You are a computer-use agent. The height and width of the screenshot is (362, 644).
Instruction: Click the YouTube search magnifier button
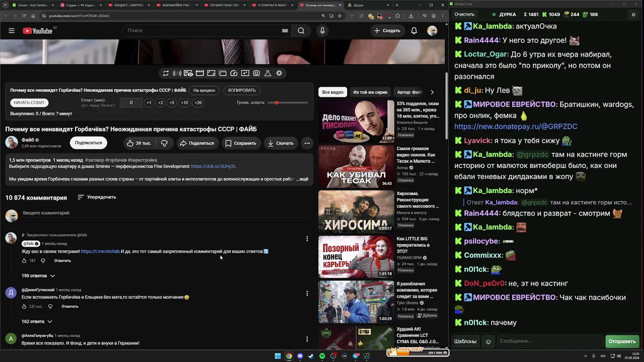301,31
